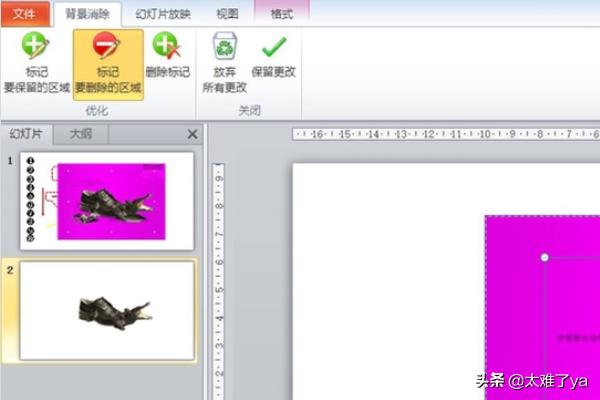Show the 幻灯片 thumbnails pane tab
Viewport: 600px width, 400px height.
[26, 134]
